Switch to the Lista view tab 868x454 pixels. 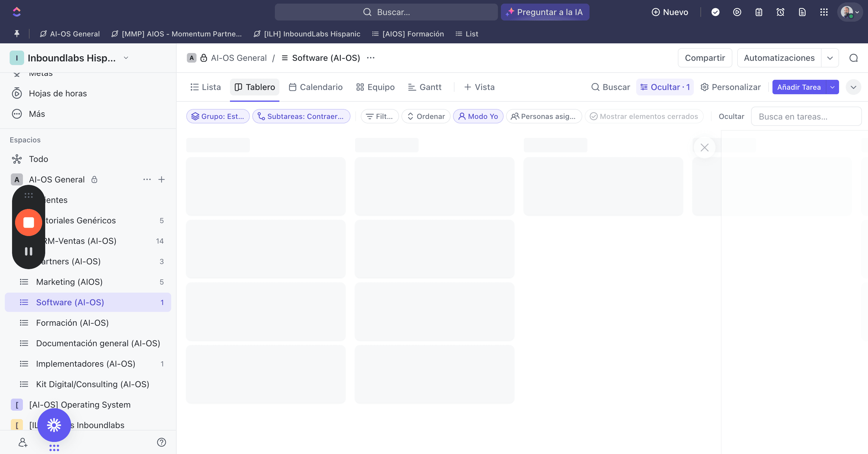[x=206, y=87]
